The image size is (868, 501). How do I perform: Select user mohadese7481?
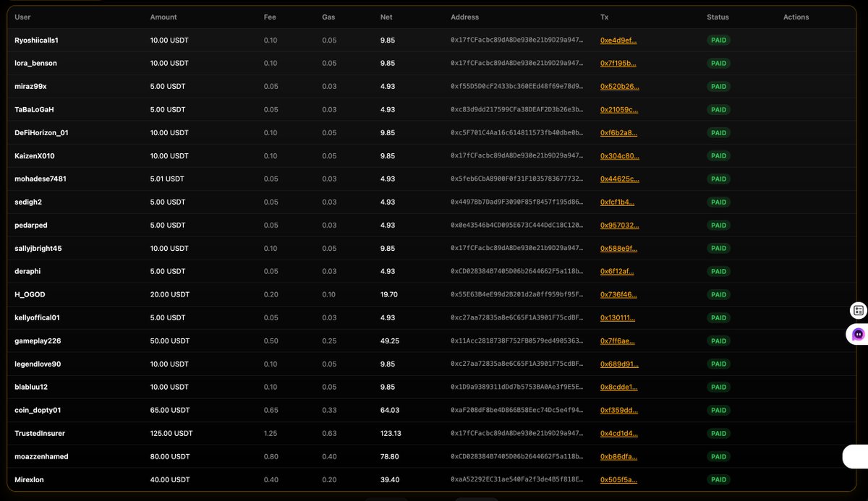pos(41,179)
